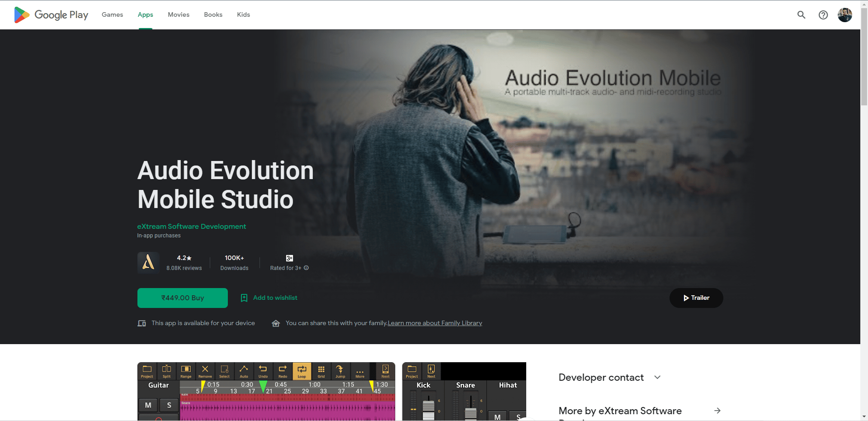Open the Guitar track screenshot thumbnail
This screenshot has width=868, height=421.
pyautogui.click(x=266, y=392)
